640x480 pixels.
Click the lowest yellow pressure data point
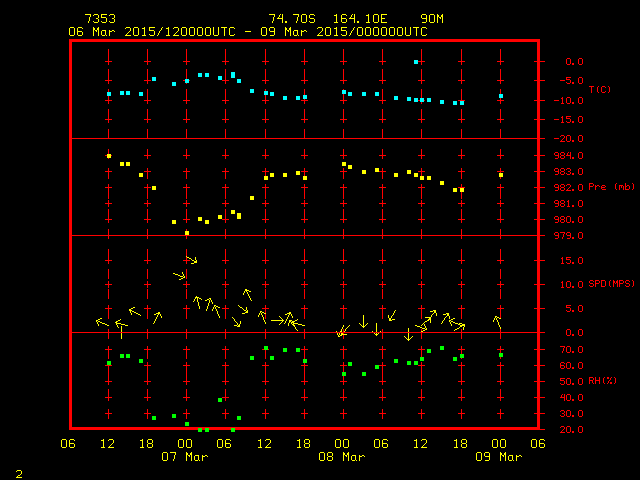tap(187, 233)
